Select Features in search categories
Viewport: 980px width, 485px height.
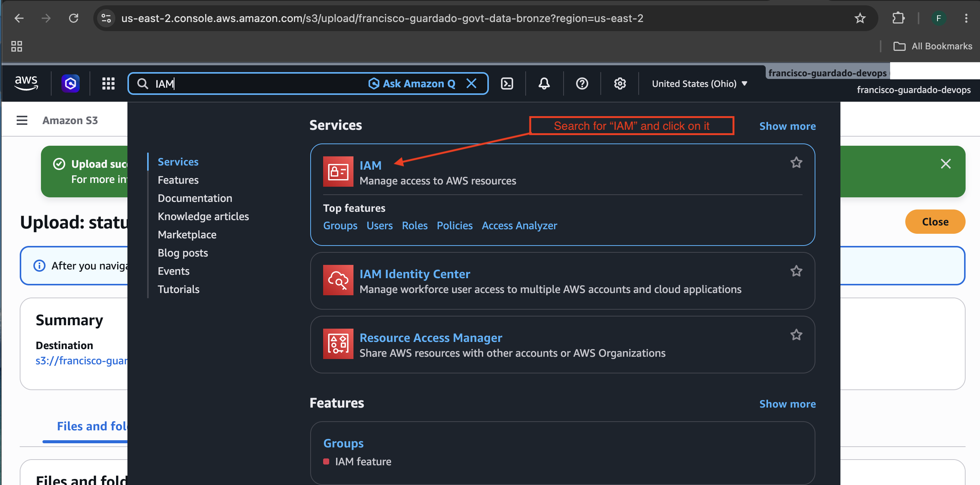[178, 180]
